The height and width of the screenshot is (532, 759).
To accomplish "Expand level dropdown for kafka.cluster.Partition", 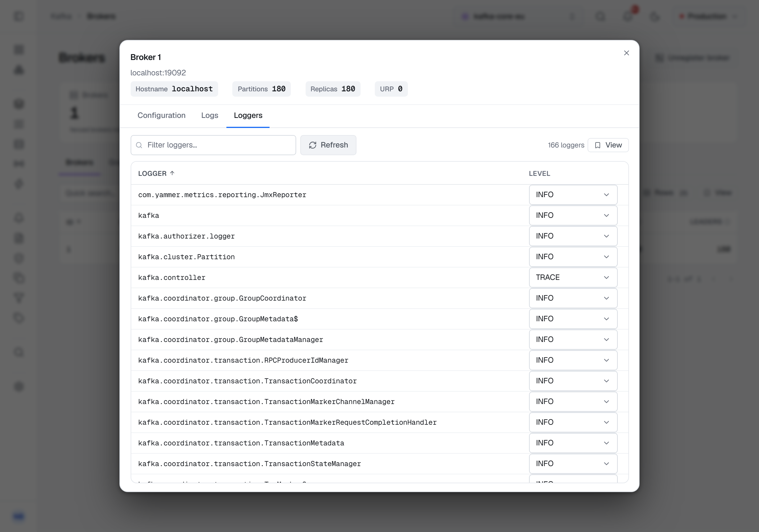I will [x=573, y=257].
